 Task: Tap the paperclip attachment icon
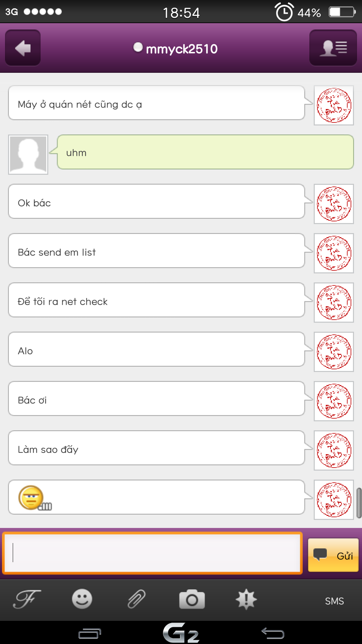(x=137, y=599)
